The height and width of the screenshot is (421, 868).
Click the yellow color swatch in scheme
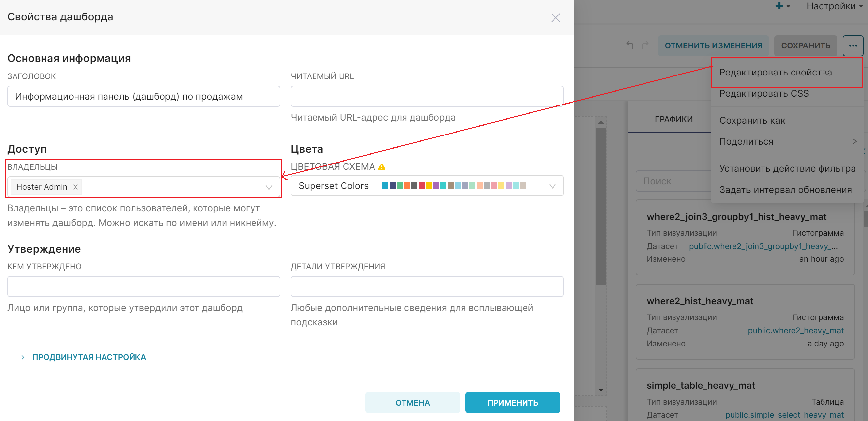pyautogui.click(x=429, y=186)
